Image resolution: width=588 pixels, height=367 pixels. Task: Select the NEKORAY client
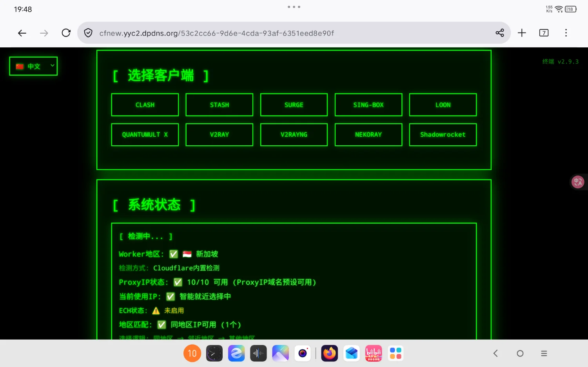point(368,135)
